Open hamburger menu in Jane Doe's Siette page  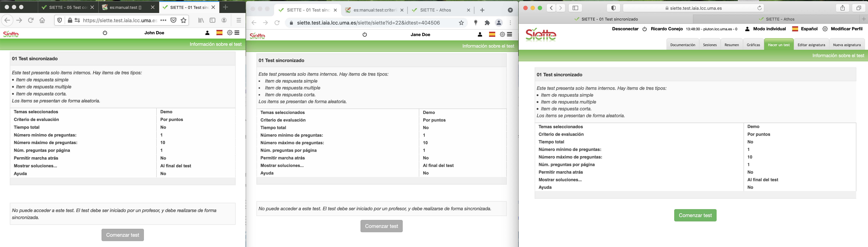(x=510, y=34)
